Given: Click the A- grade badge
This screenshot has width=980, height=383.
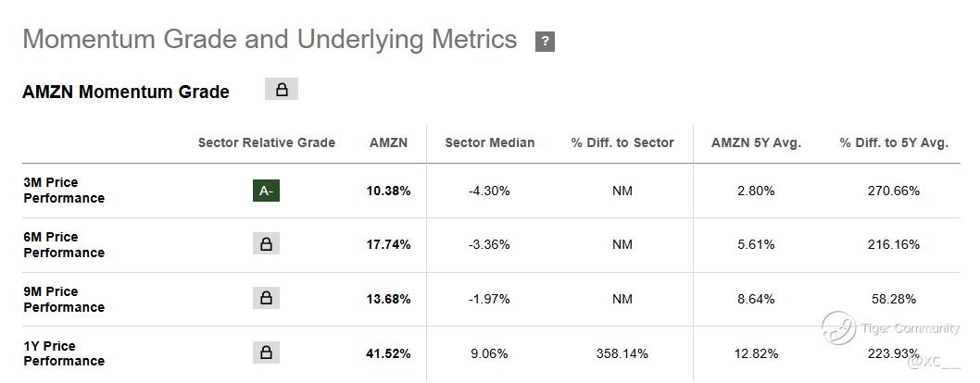Looking at the screenshot, I should 266,191.
